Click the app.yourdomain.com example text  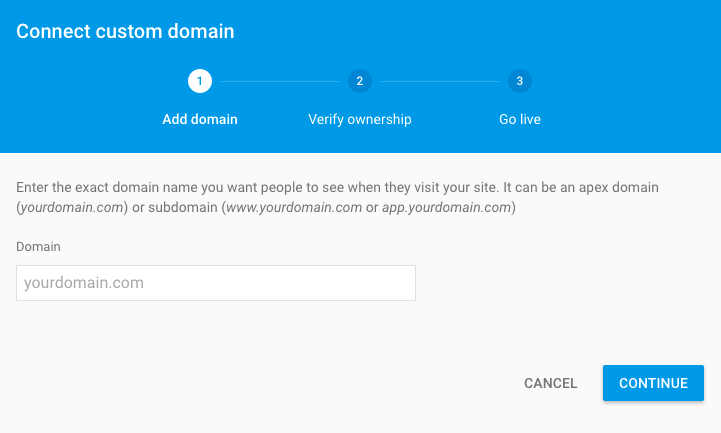[446, 207]
